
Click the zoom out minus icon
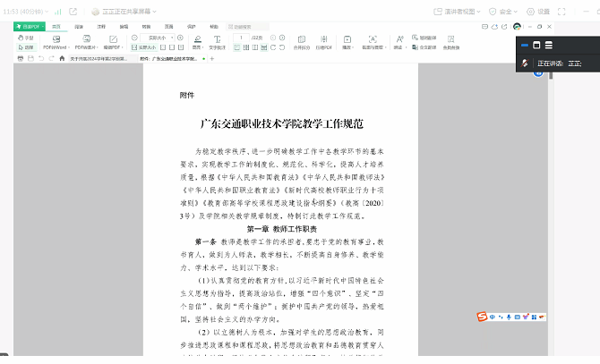pyautogui.click(x=135, y=38)
